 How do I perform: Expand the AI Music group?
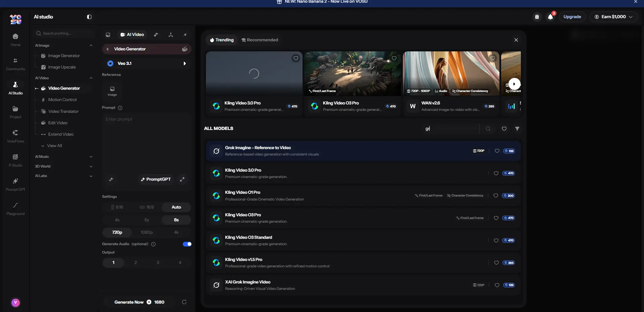[x=91, y=157]
